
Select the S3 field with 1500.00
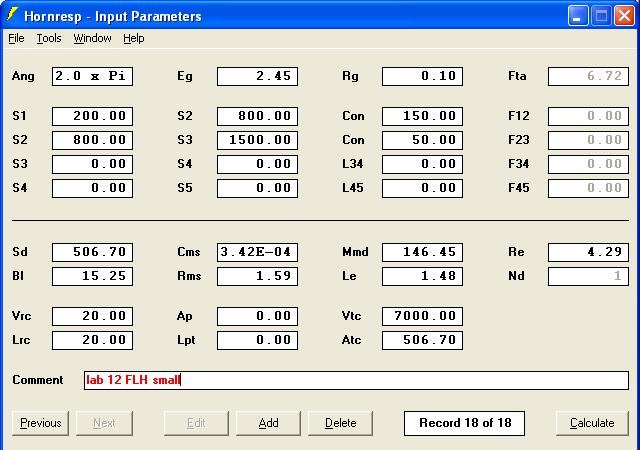(x=257, y=140)
